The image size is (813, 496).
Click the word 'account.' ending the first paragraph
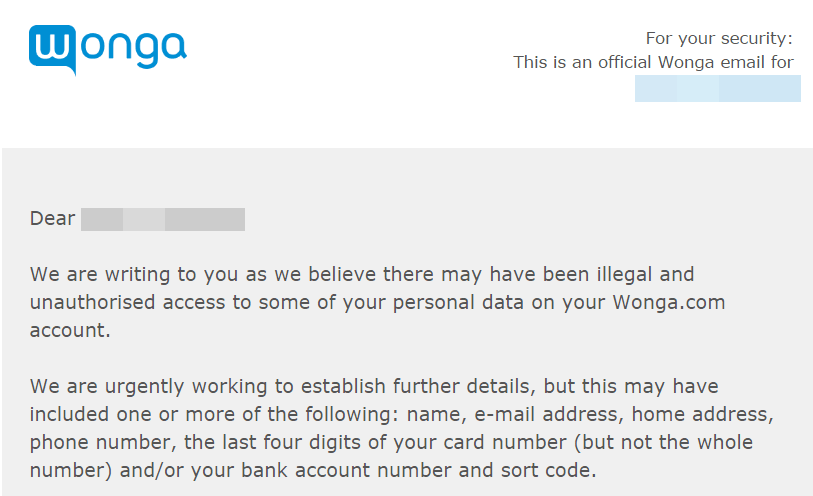coord(70,331)
